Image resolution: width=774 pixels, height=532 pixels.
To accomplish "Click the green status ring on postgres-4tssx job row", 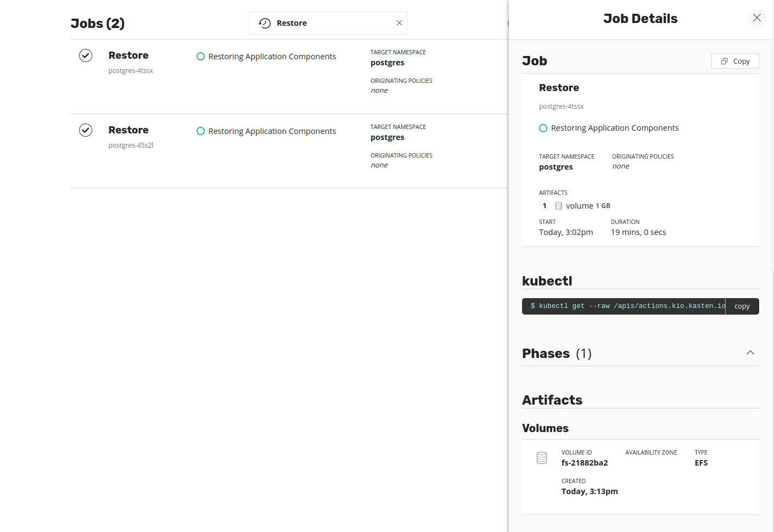I will [200, 56].
